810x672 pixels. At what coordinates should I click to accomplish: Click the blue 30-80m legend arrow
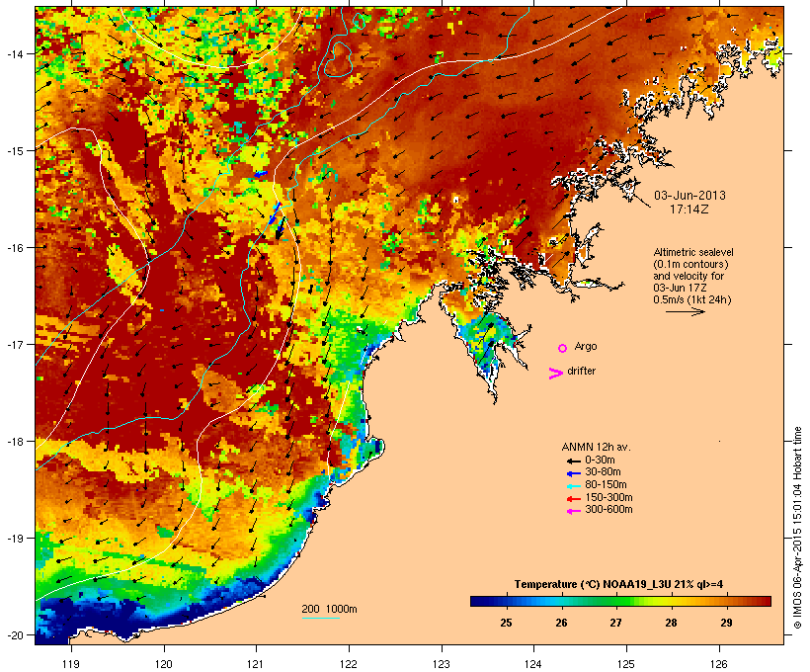[573, 473]
